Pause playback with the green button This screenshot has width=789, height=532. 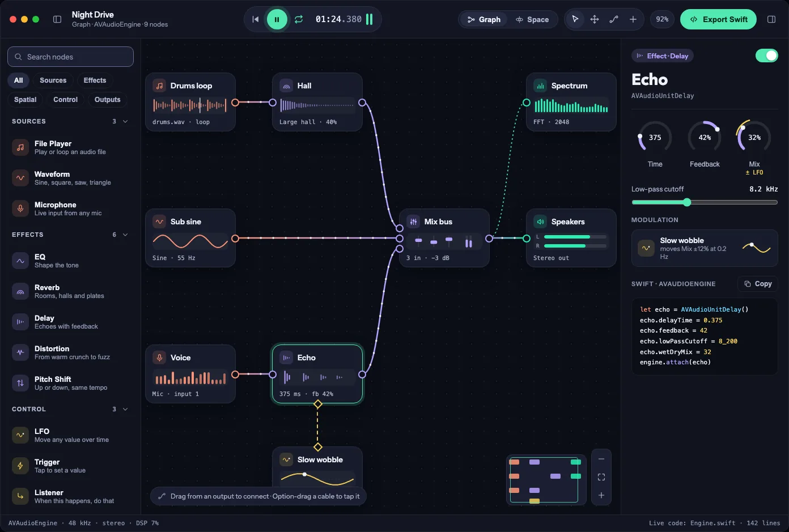277,19
